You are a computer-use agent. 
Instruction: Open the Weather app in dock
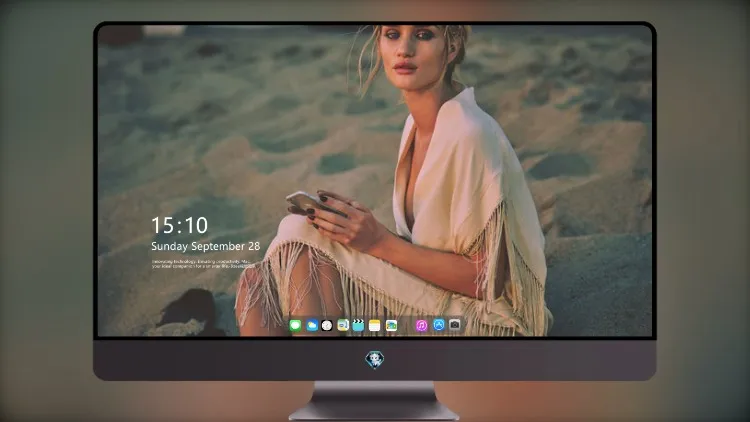[x=311, y=325]
